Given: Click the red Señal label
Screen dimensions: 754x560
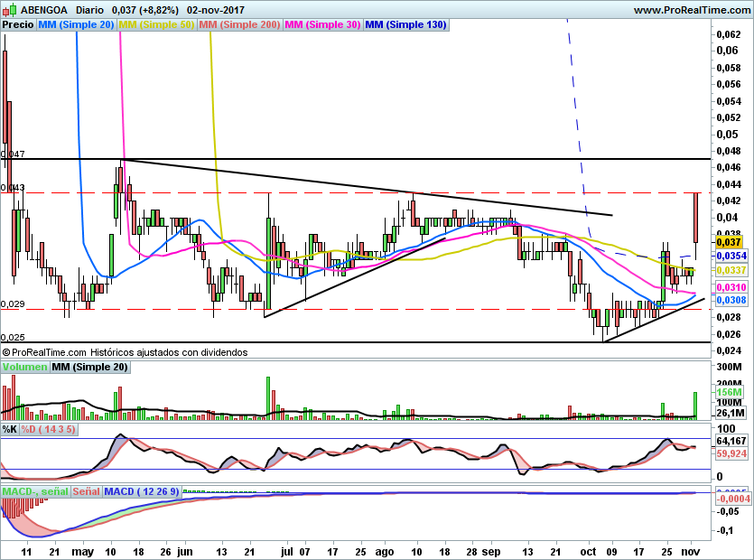Looking at the screenshot, I should coord(86,491).
